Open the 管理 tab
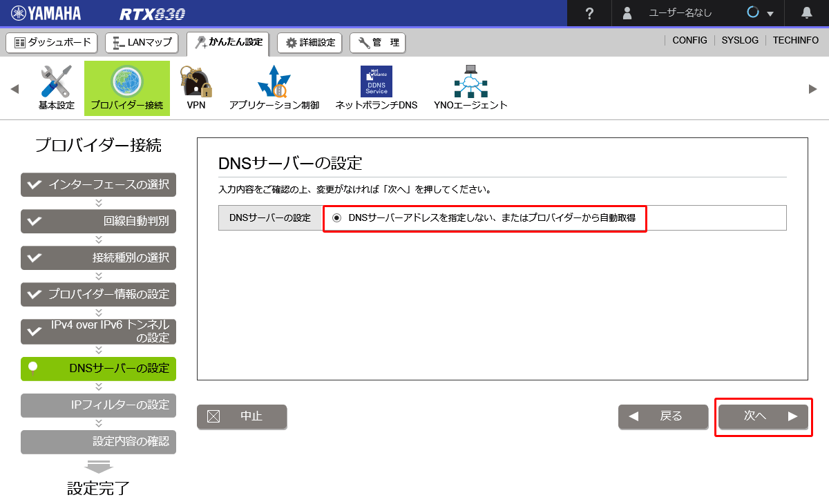Viewport: 829px width, 504px height. tap(377, 43)
